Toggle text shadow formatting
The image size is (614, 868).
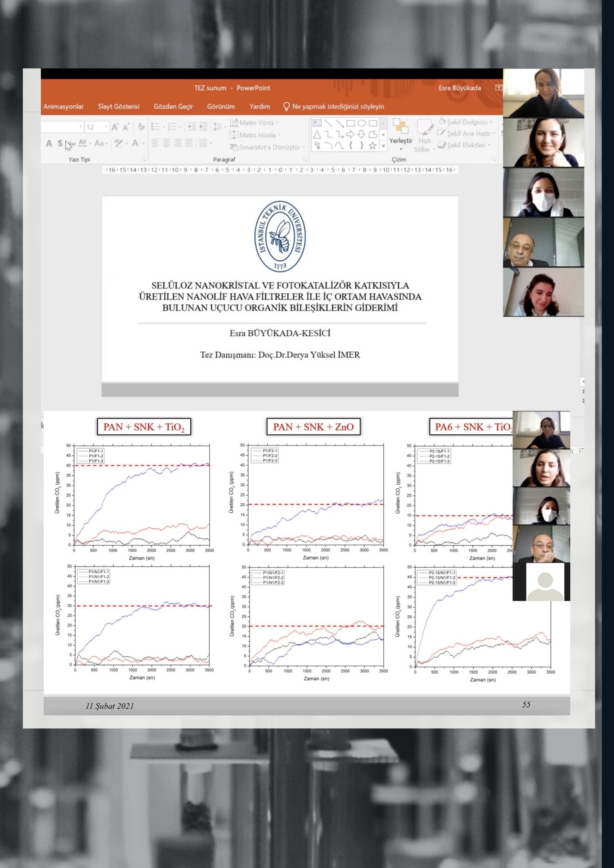coord(60,143)
